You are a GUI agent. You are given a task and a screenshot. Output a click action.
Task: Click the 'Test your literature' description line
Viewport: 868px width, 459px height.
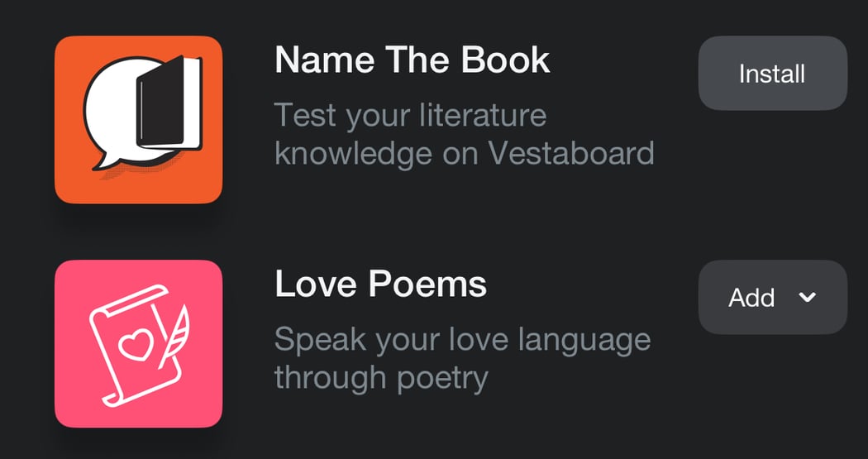410,115
